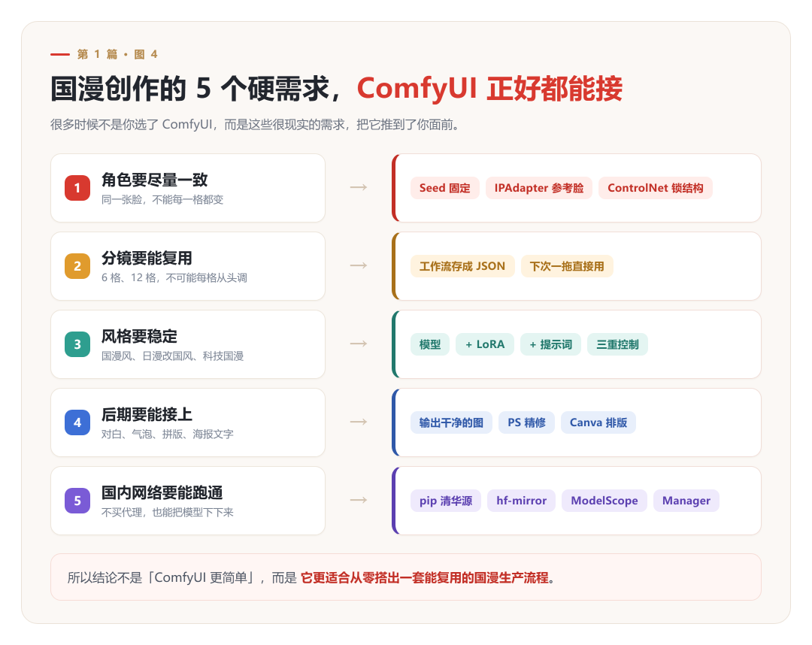Click subtitle '6 格、12 格，不可能每格从头调'

coord(174,278)
